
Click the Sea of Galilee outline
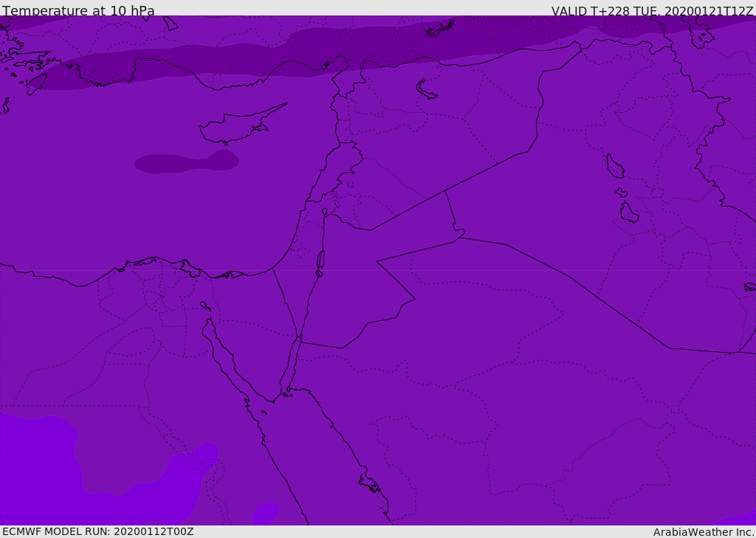point(325,212)
